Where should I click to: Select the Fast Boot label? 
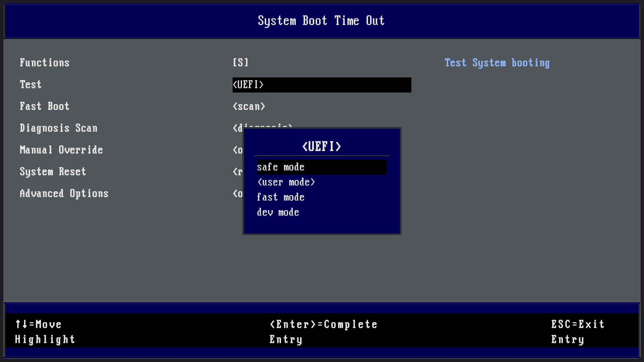pyautogui.click(x=45, y=106)
